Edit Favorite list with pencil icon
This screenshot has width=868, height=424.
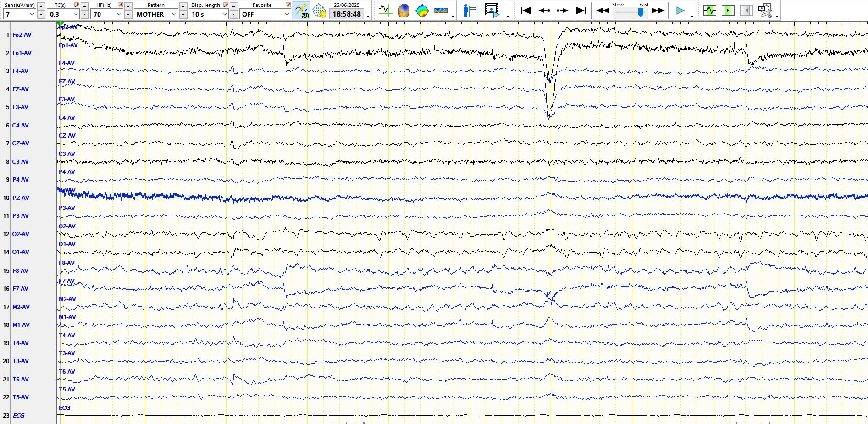pos(288,5)
